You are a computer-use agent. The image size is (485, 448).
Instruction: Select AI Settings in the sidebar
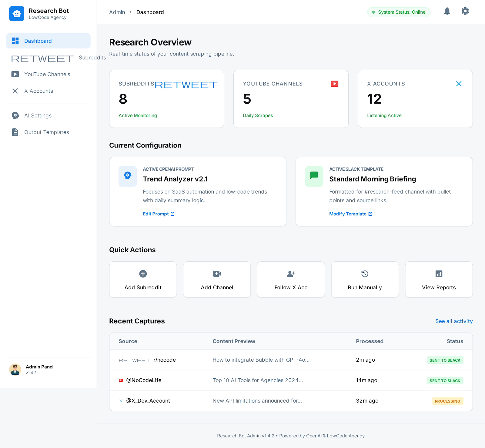coord(38,115)
